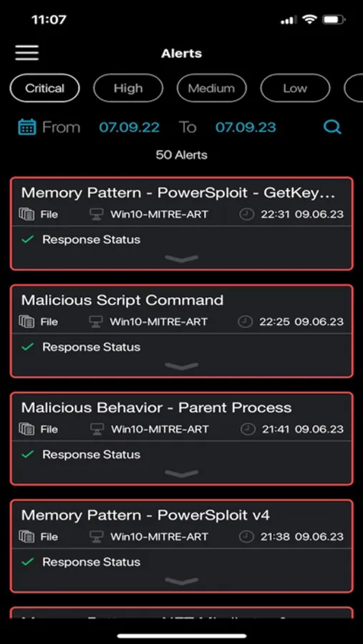Tap the search magnifier icon
This screenshot has height=644, width=363.
332,127
